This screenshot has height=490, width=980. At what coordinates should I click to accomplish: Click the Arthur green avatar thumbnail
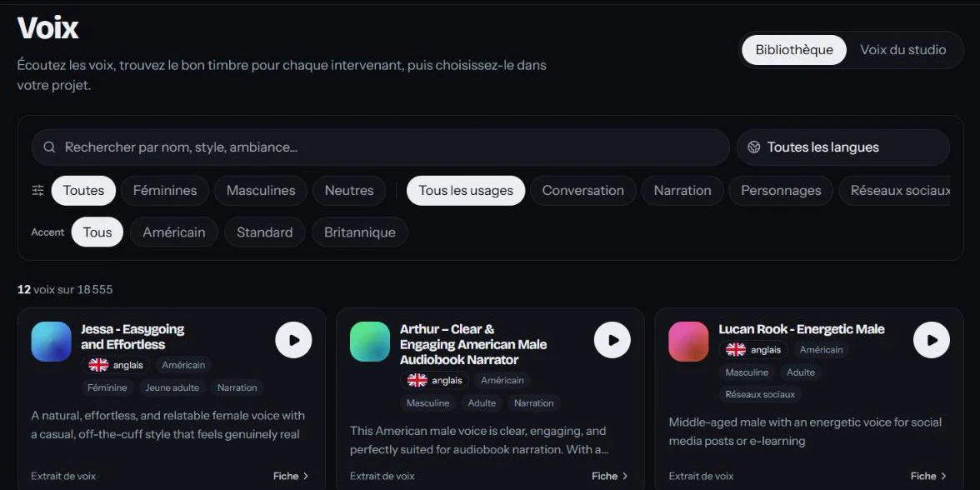tap(370, 342)
